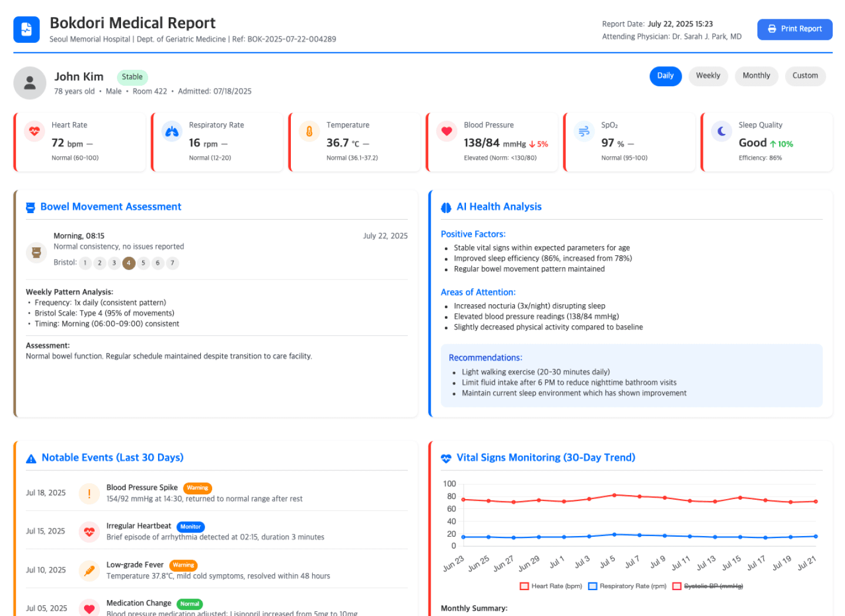Click the Blood Pressure heart icon
Screen dimensions: 845x616
pyautogui.click(x=447, y=131)
